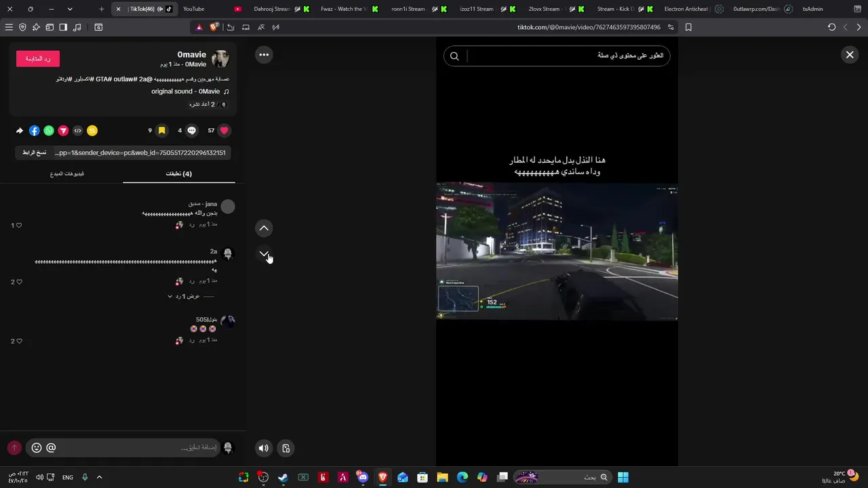Image resolution: width=868 pixels, height=488 pixels.
Task: Go to the previous video arrow
Action: click(x=264, y=228)
